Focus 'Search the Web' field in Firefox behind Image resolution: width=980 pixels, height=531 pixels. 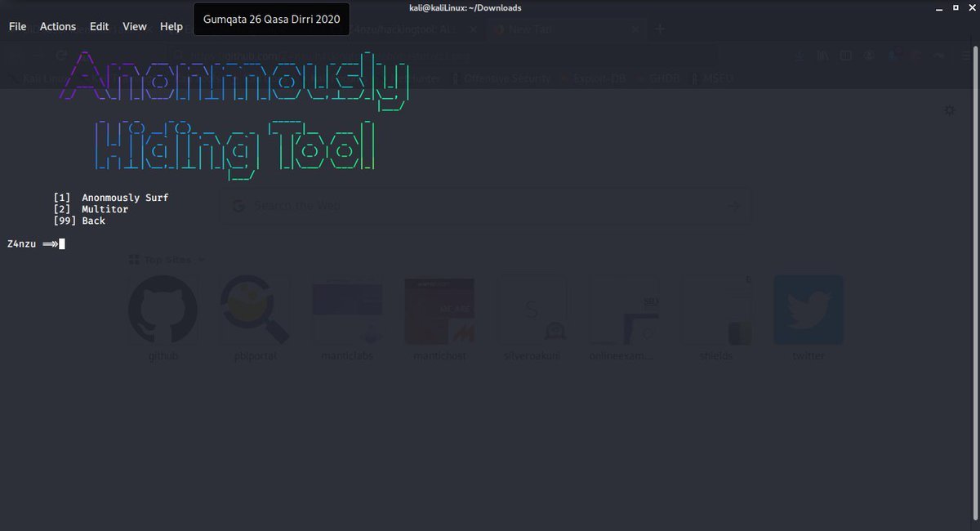point(485,206)
